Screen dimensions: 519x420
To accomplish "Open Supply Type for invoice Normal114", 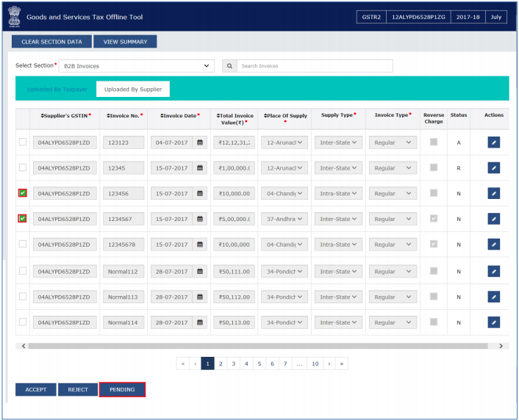I will 338,322.
